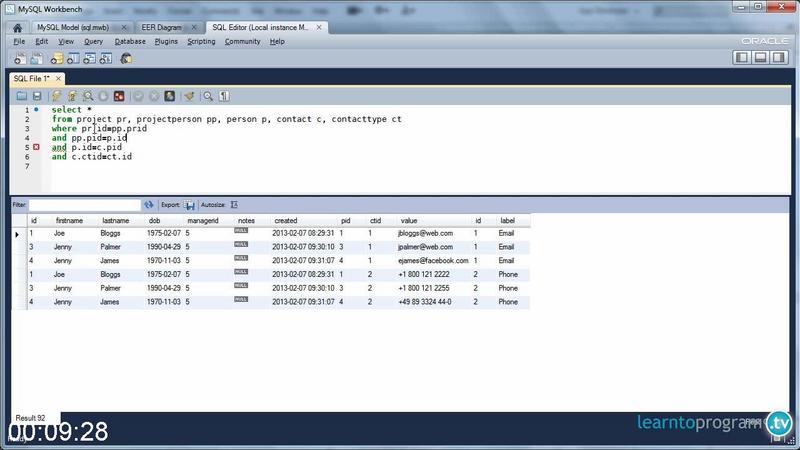Click the create new routine icon

[106, 59]
